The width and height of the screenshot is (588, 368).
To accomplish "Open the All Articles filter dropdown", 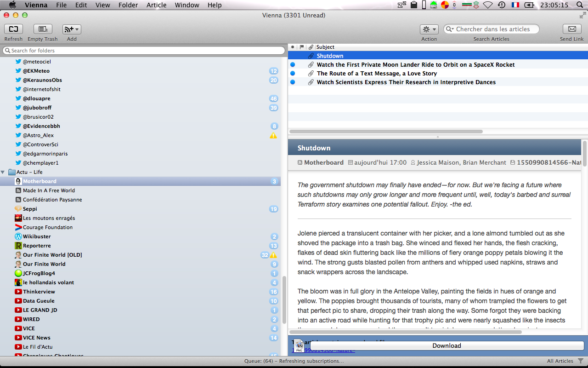I will [x=560, y=361].
